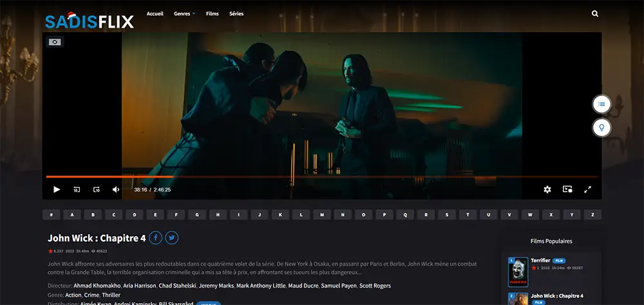Click the John Wick : Chapitre 4 page heading
This screenshot has width=644, height=305.
[97, 238]
